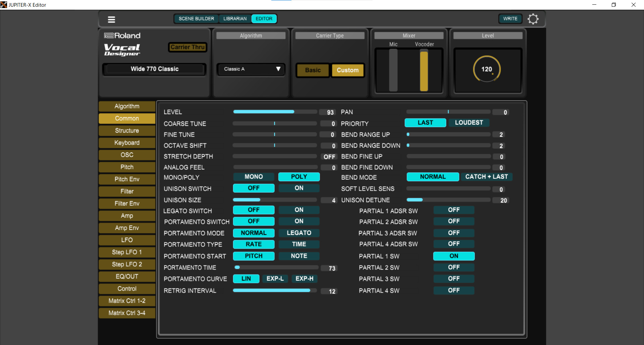Click the PORTAMENTO TIME slider
644x345 pixels.
tap(276, 267)
